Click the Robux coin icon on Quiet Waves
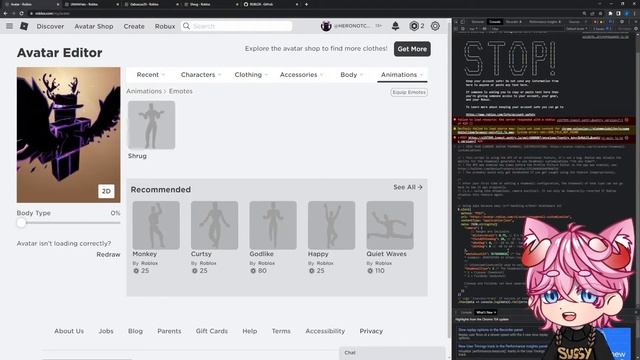 click(370, 271)
